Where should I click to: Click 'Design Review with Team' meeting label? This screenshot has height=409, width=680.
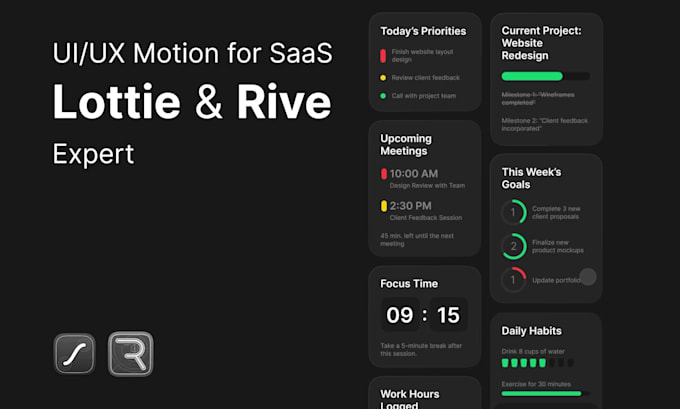[x=427, y=186]
